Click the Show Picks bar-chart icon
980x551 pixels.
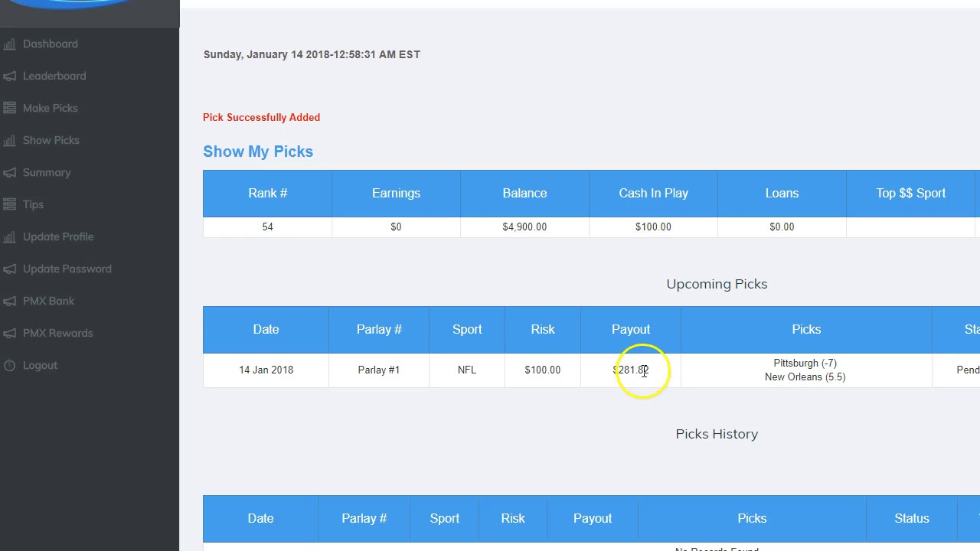[x=9, y=141]
